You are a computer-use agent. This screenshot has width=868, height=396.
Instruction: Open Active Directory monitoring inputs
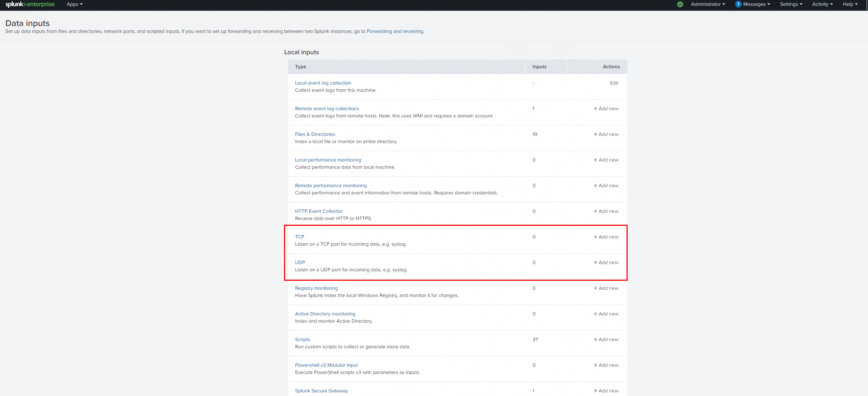(325, 314)
